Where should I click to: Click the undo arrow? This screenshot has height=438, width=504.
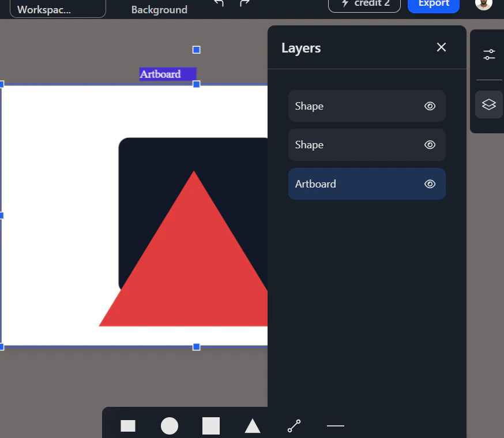219,3
